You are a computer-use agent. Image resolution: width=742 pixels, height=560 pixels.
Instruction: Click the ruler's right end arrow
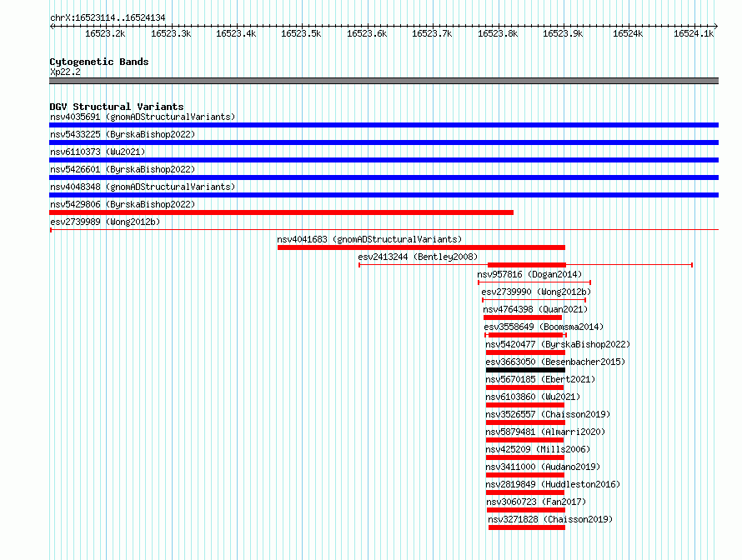point(716,27)
